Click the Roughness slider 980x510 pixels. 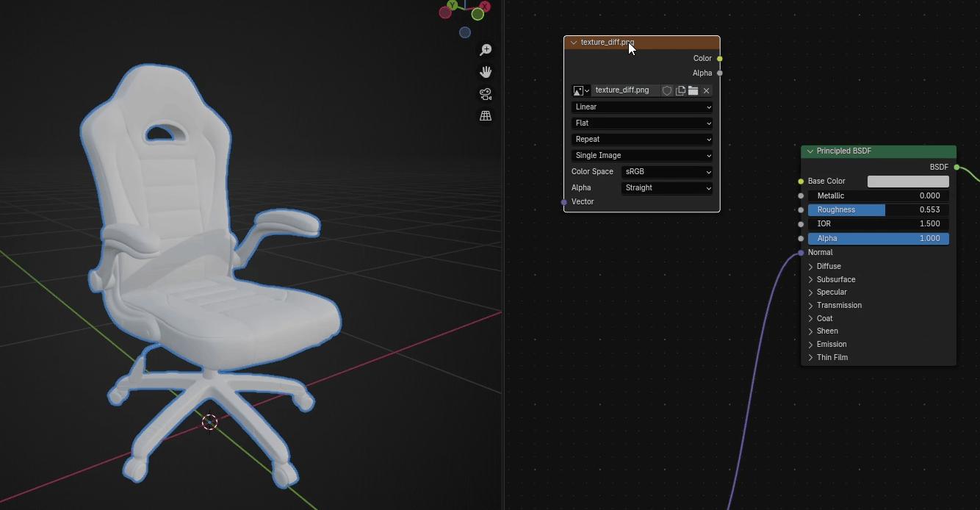878,210
